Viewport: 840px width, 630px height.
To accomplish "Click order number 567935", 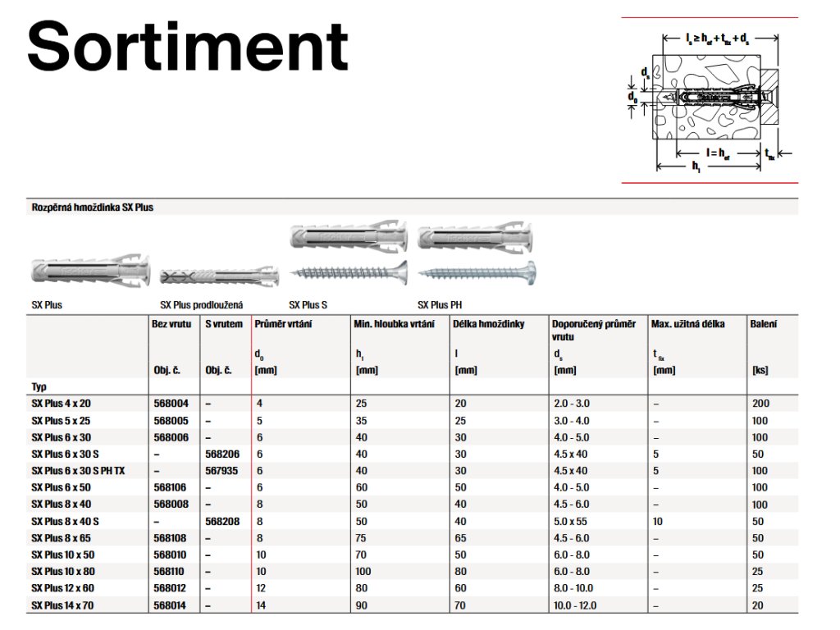I will click(221, 471).
